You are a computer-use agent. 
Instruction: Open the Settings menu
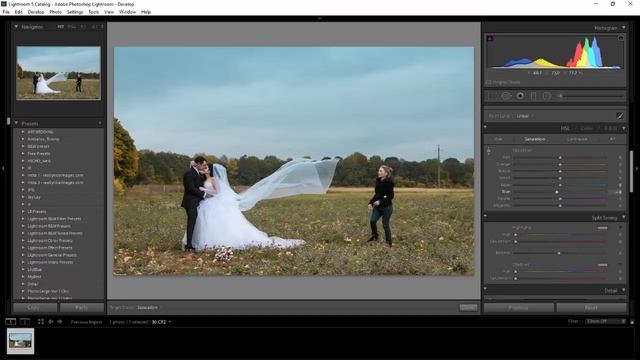[75, 12]
